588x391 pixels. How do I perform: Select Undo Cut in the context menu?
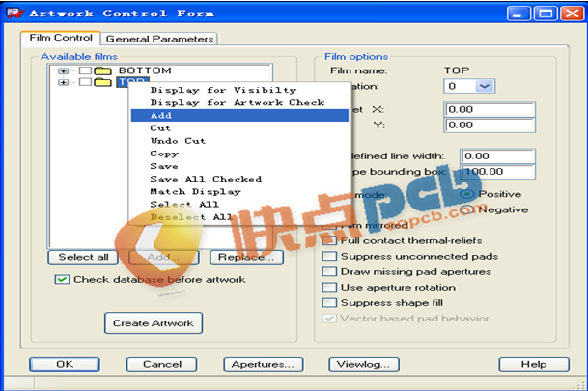tap(239, 141)
